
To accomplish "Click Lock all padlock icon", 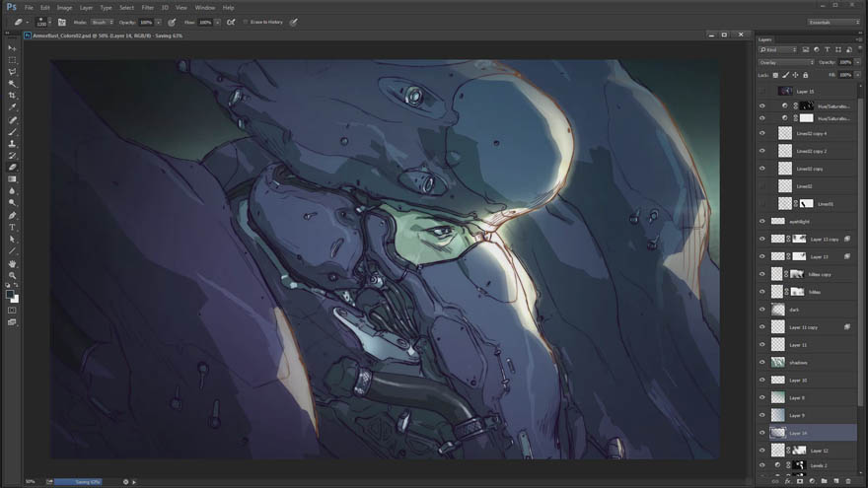I will [806, 75].
